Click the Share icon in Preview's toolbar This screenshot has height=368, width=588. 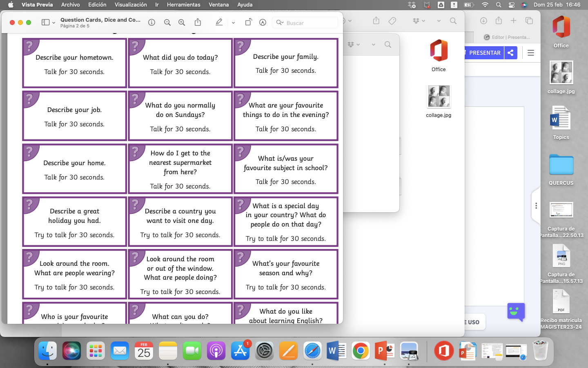[198, 22]
